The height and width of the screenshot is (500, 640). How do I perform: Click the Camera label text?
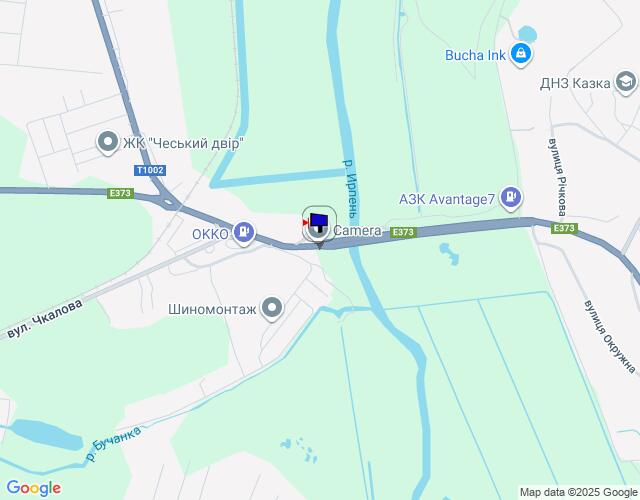coord(358,230)
